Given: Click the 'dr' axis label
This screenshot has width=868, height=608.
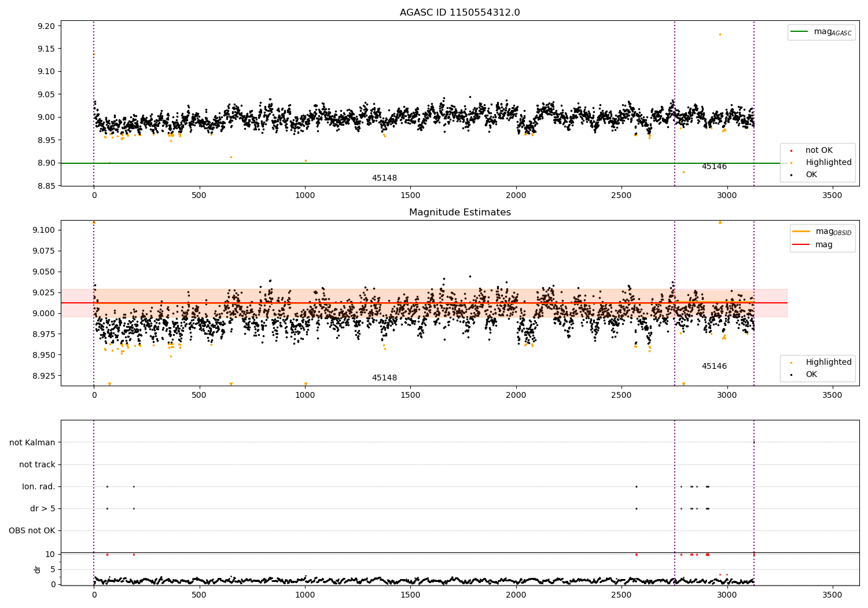Looking at the screenshot, I should click(38, 569).
